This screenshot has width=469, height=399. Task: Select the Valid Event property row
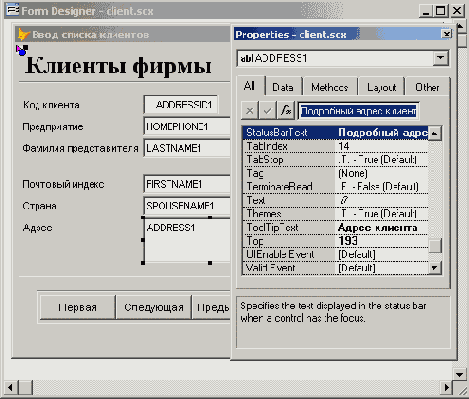[x=335, y=268]
